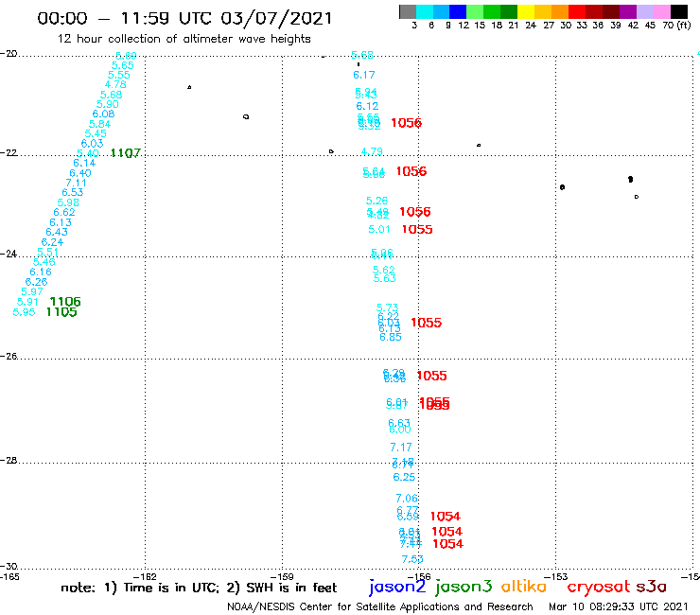Click the jason2 satellite legend label
700x615 pixels.
(397, 587)
